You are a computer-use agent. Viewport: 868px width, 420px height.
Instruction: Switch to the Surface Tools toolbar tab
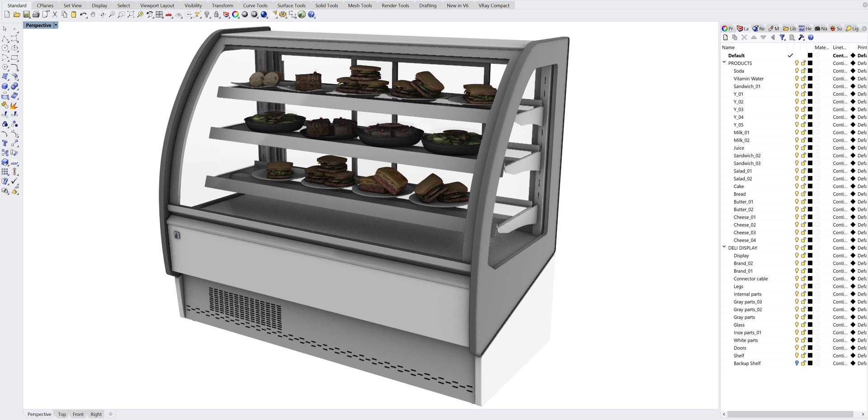(x=291, y=5)
